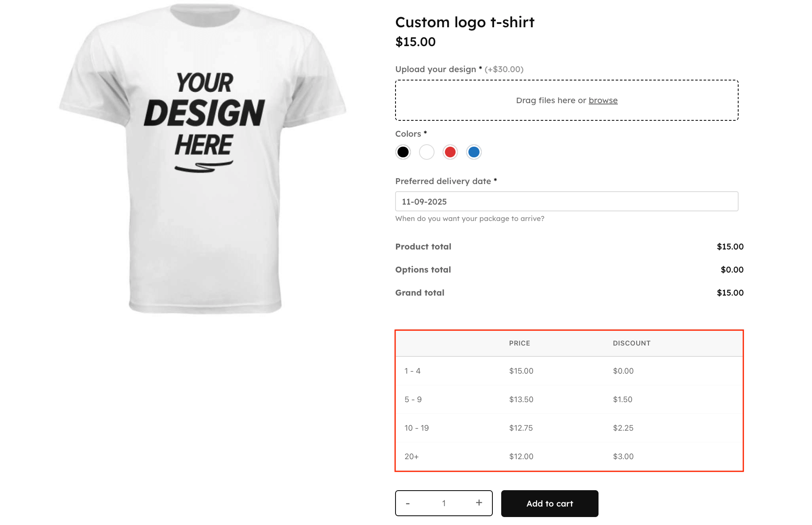Click the DISCOUNT column header
Screen dimensions: 812x525
631,343
